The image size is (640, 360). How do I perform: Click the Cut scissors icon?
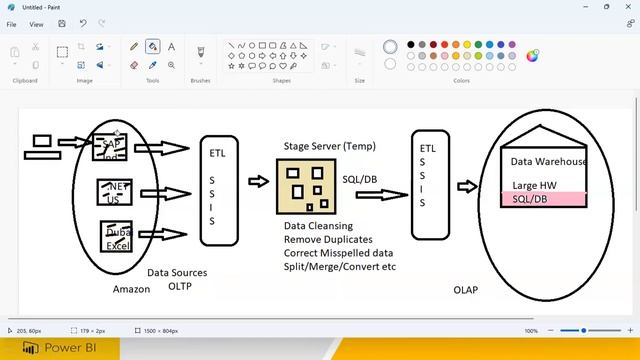36,47
